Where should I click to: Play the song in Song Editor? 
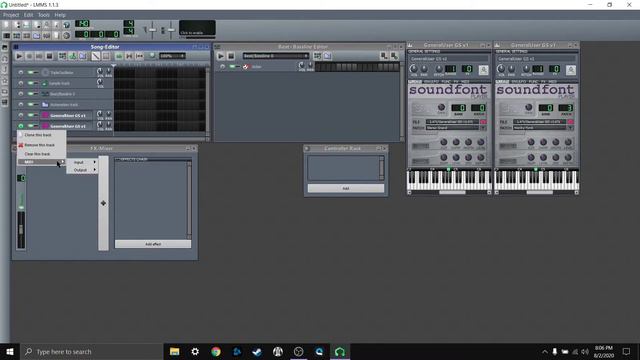pyautogui.click(x=19, y=56)
